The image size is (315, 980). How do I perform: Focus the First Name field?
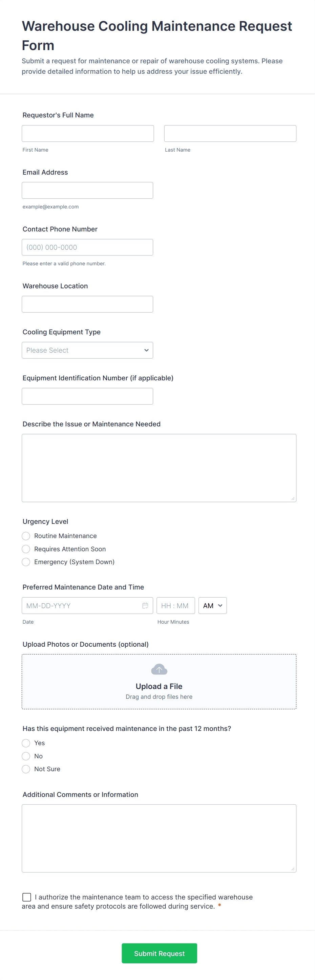click(x=88, y=134)
